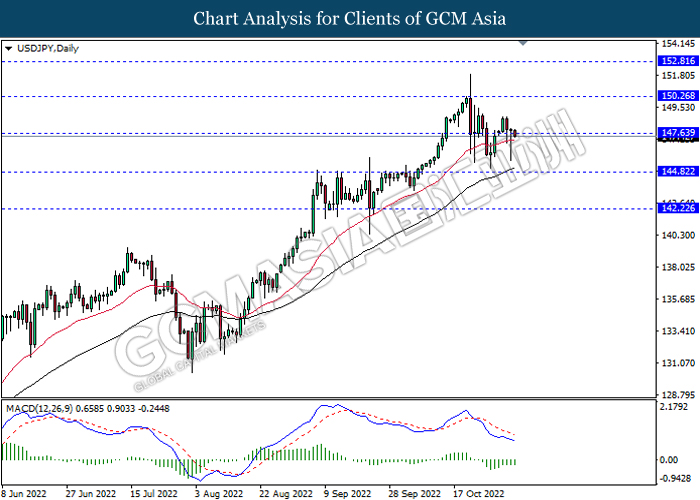Select the 142.226 support level label
This screenshot has width=700, height=500.
(x=678, y=208)
